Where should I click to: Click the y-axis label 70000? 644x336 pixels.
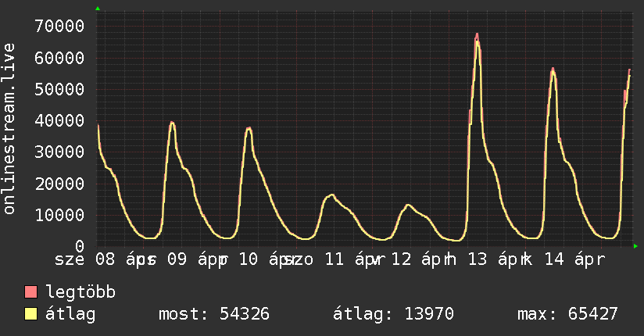point(59,27)
